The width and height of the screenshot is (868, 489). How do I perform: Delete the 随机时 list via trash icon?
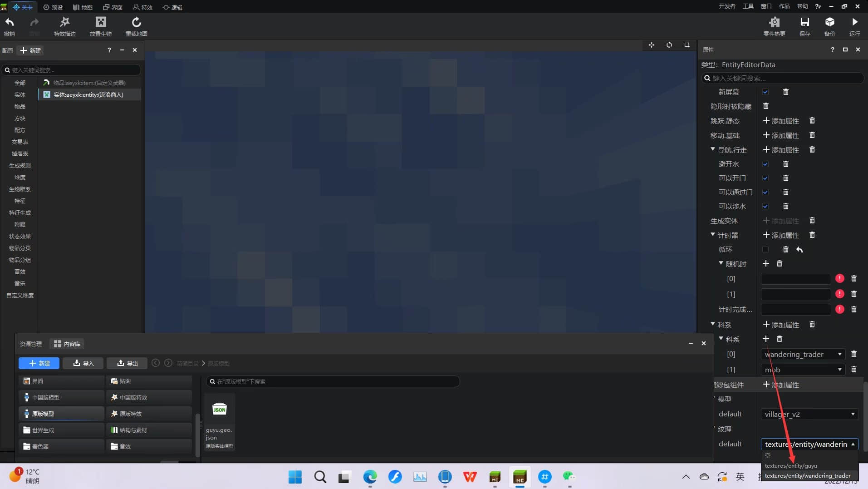(780, 263)
